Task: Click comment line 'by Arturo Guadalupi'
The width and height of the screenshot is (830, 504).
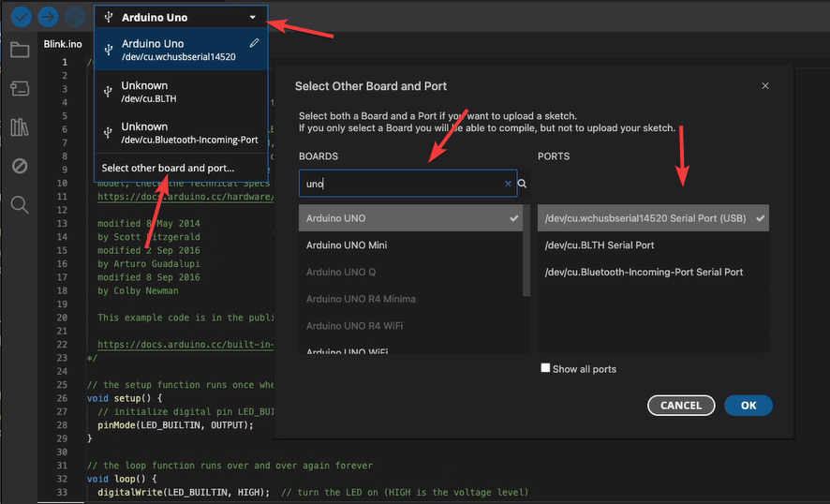Action: (149, 263)
